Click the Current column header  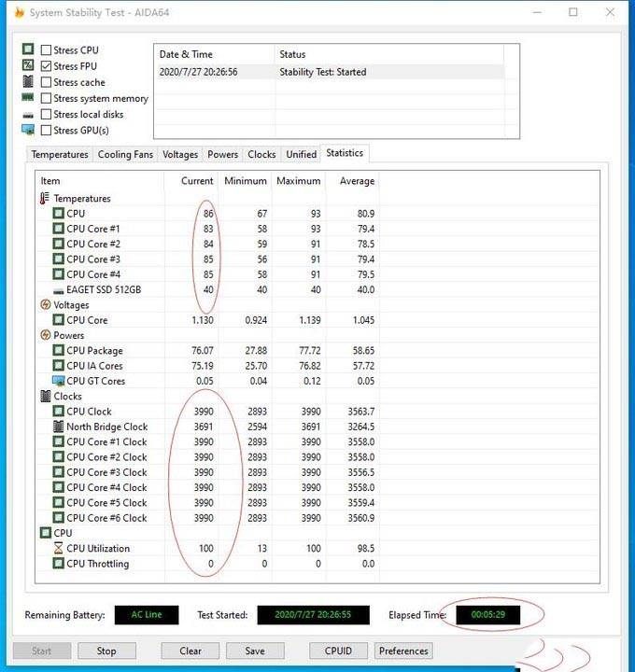point(191,181)
